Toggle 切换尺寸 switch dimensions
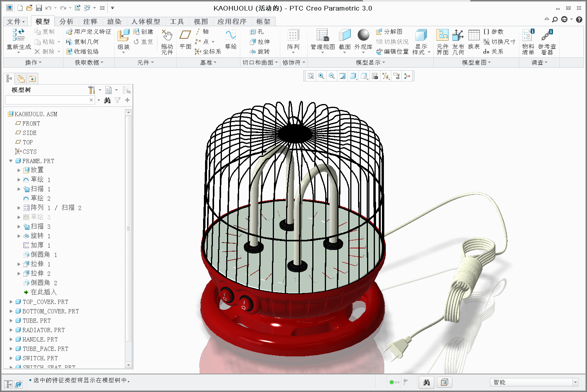The width and height of the screenshot is (587, 392). tap(499, 41)
